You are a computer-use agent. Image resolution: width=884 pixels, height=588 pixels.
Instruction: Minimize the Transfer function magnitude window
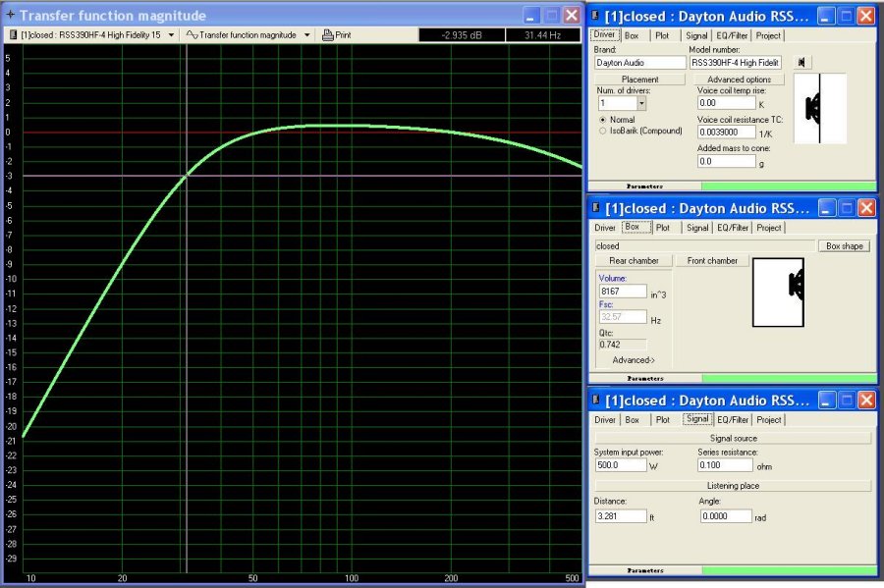531,15
